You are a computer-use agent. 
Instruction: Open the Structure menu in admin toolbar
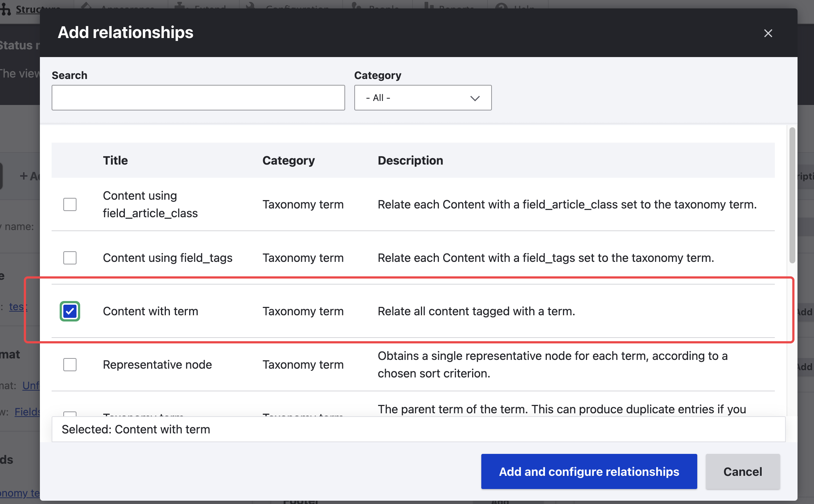click(x=28, y=9)
